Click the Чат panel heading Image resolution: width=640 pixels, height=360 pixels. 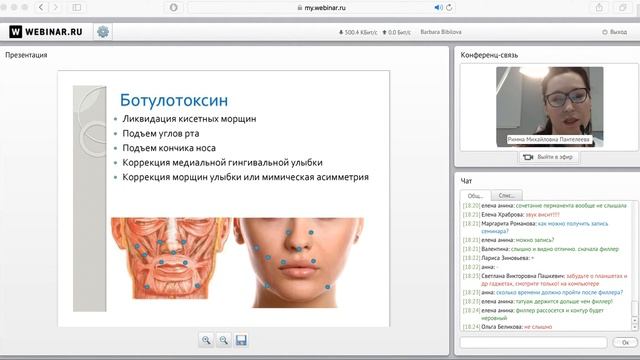[466, 180]
